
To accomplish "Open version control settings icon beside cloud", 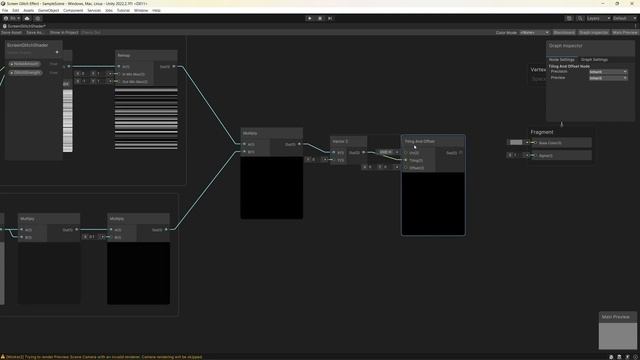I will click(38, 18).
